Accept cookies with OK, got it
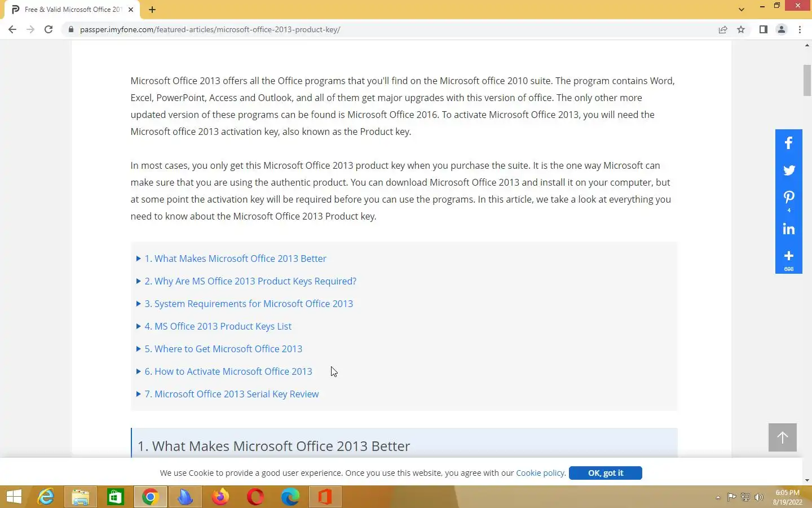The width and height of the screenshot is (812, 508). click(x=605, y=473)
